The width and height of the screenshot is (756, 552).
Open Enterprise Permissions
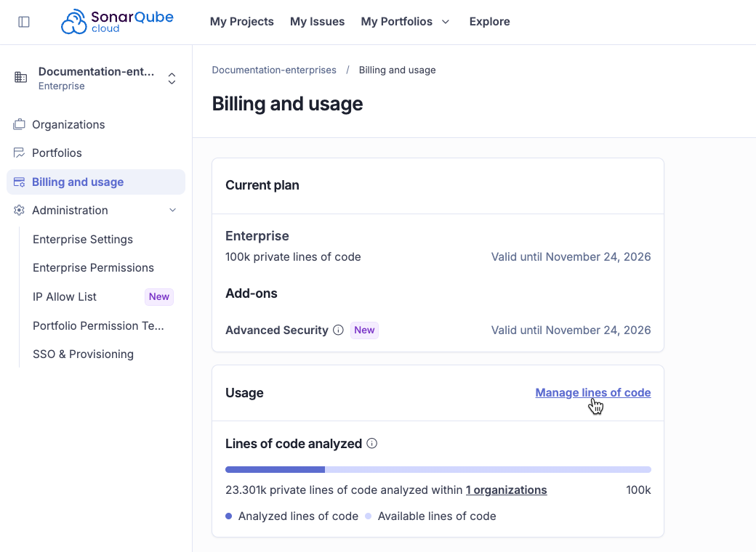point(93,268)
